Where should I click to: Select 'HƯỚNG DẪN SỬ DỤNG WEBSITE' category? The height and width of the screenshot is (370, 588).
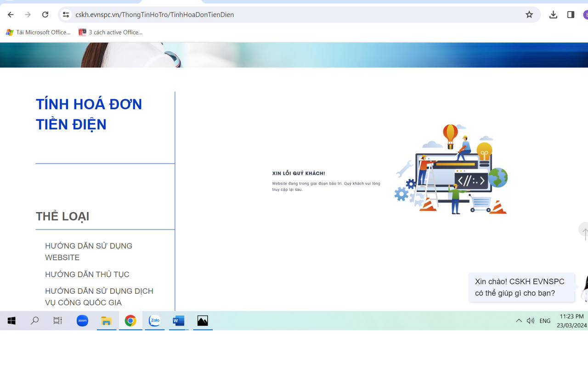(x=88, y=252)
